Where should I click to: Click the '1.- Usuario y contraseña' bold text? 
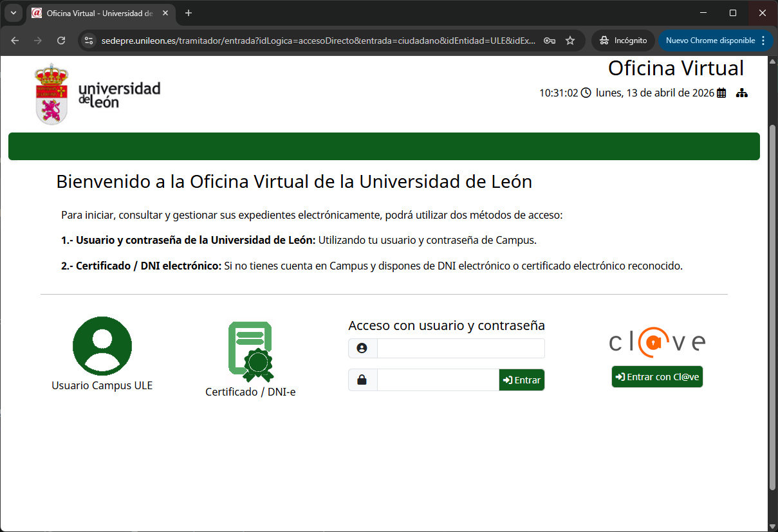[x=189, y=240]
